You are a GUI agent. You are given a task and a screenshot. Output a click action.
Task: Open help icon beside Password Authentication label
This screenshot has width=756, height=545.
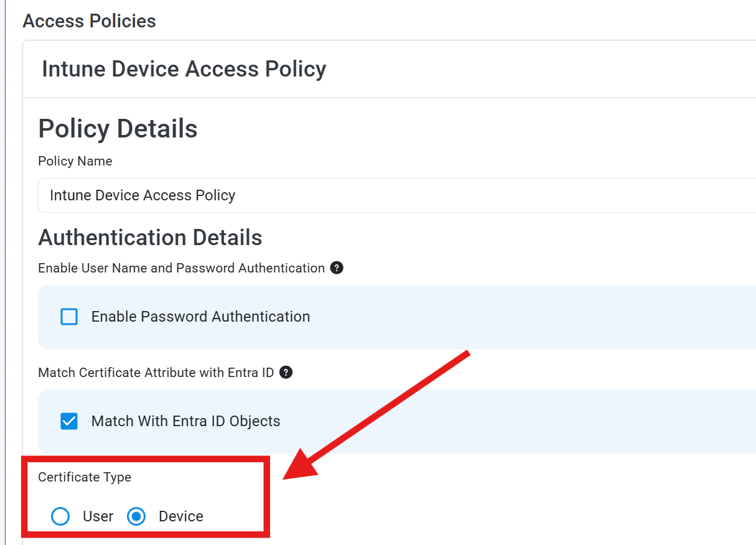pos(337,268)
